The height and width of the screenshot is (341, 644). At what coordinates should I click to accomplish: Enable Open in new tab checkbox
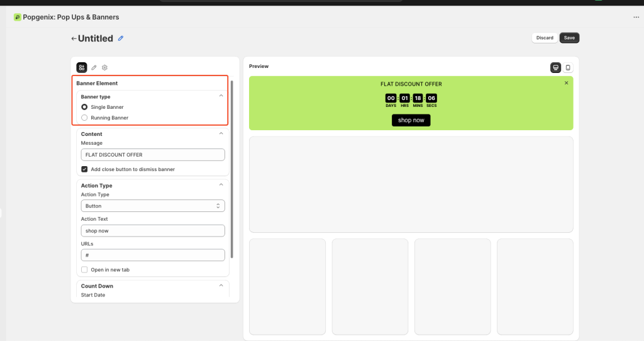point(84,269)
